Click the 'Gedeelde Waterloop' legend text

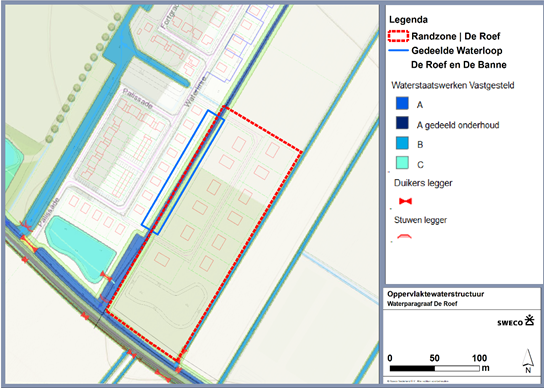click(x=457, y=51)
